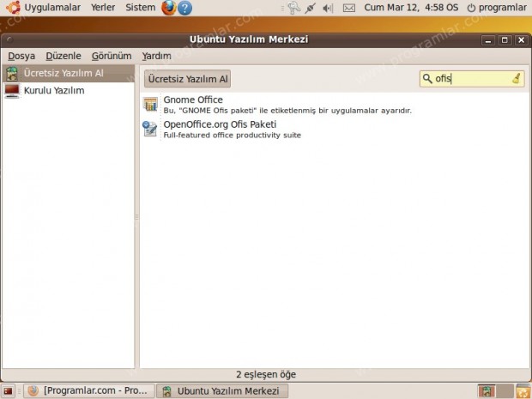Click the Ubuntu logo in top panel

(13, 8)
